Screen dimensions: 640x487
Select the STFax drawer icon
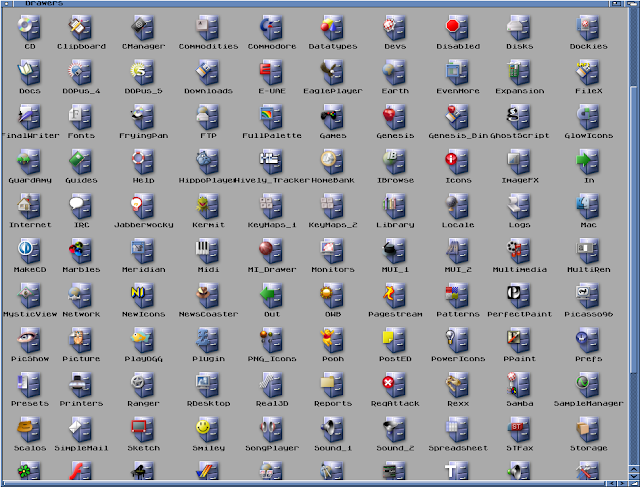point(519,429)
